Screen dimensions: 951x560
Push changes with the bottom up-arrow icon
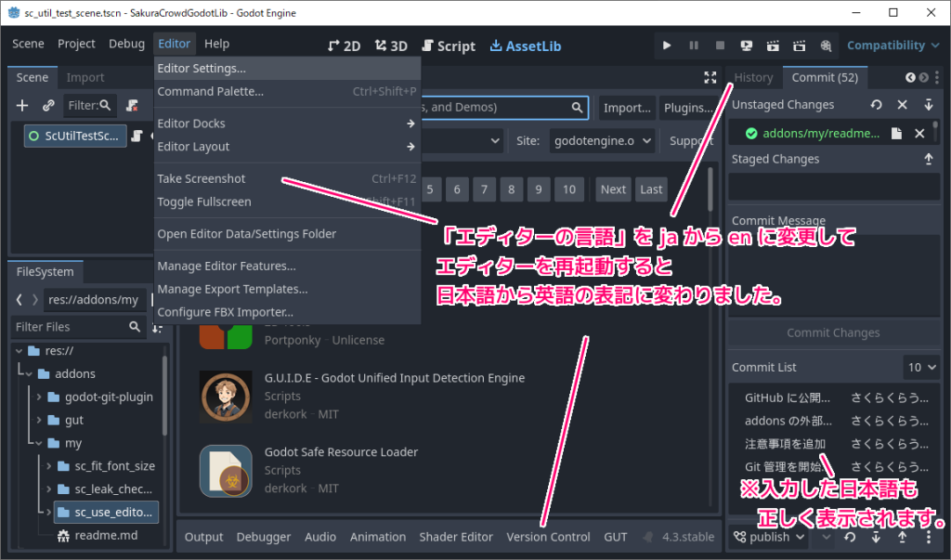pyautogui.click(x=903, y=537)
